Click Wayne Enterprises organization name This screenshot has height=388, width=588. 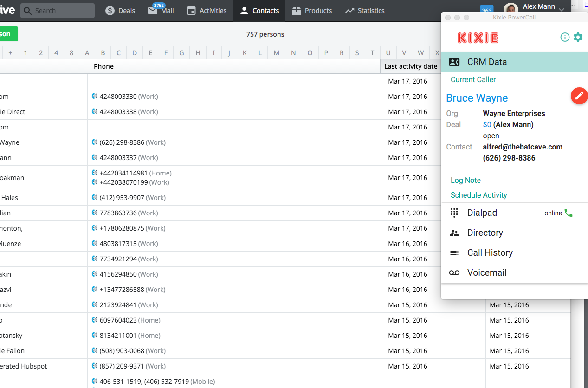pyautogui.click(x=514, y=113)
